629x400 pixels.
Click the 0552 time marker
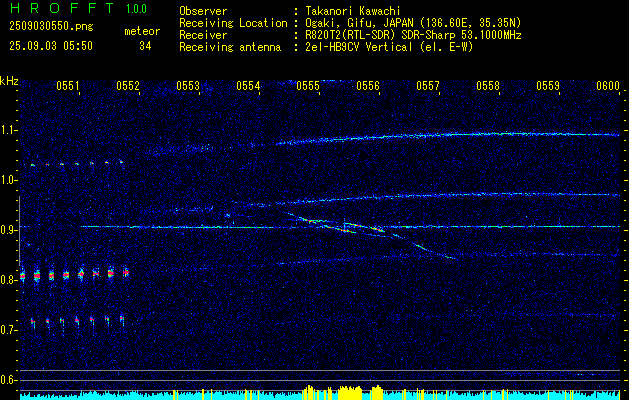[128, 86]
